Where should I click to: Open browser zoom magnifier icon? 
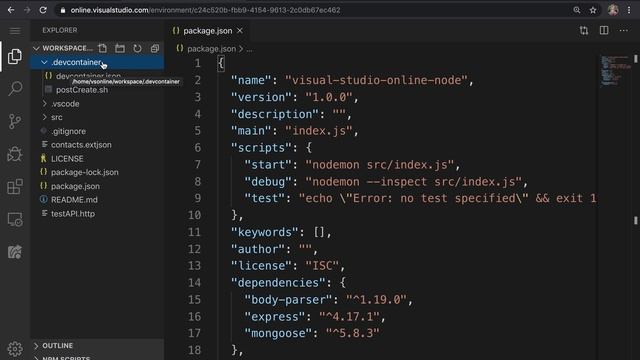(x=576, y=10)
